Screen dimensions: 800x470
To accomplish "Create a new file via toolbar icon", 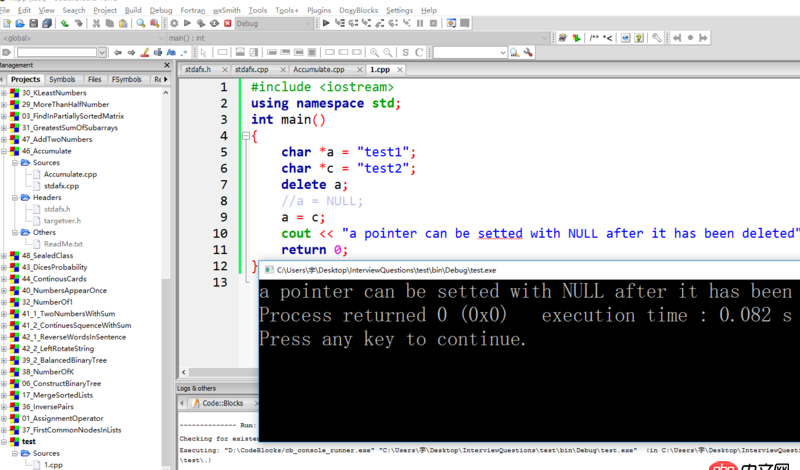I will coord(7,23).
